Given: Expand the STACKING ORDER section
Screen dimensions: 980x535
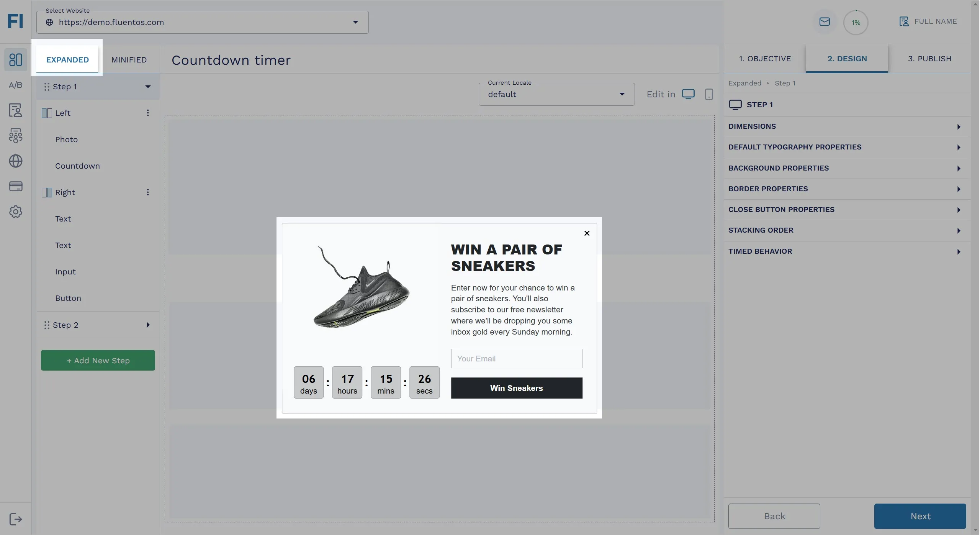Looking at the screenshot, I should (x=847, y=230).
